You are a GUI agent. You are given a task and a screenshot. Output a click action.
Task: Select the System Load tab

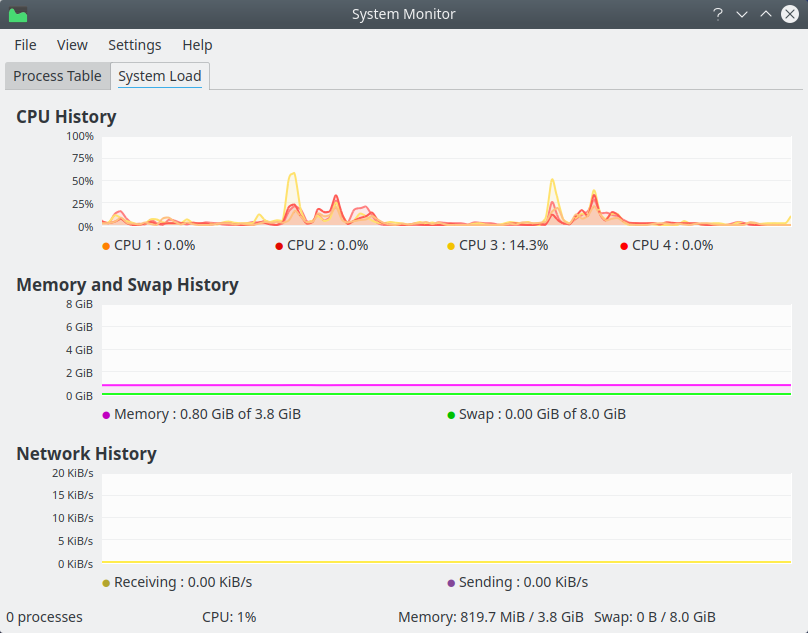point(159,76)
